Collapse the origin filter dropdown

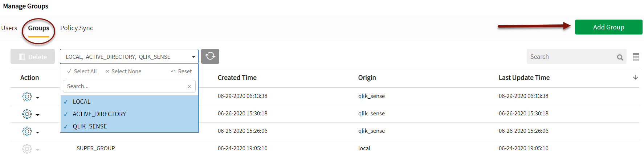(x=193, y=57)
